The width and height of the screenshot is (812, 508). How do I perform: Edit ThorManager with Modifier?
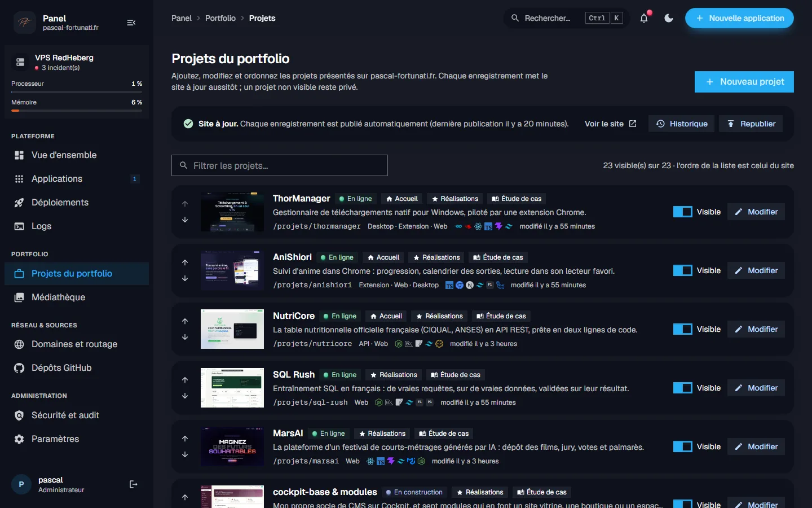[x=756, y=212]
